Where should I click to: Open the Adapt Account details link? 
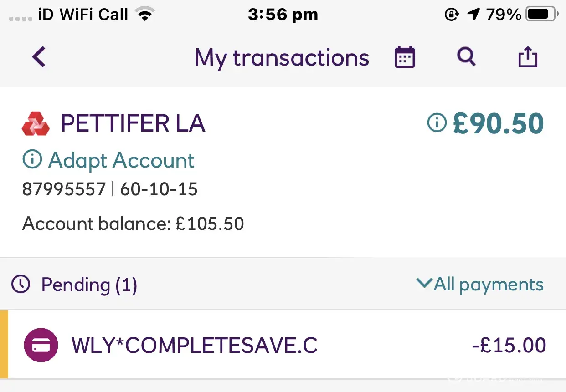121,160
